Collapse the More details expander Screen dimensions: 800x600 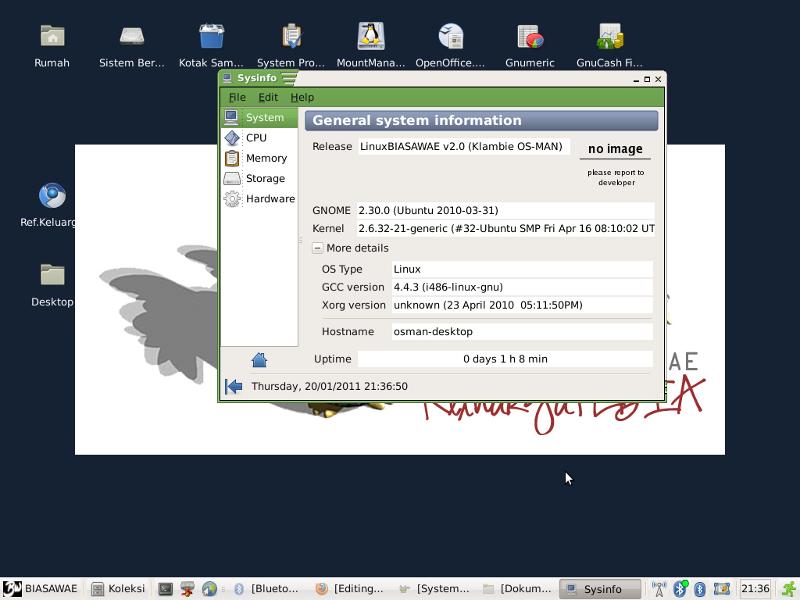[x=318, y=248]
